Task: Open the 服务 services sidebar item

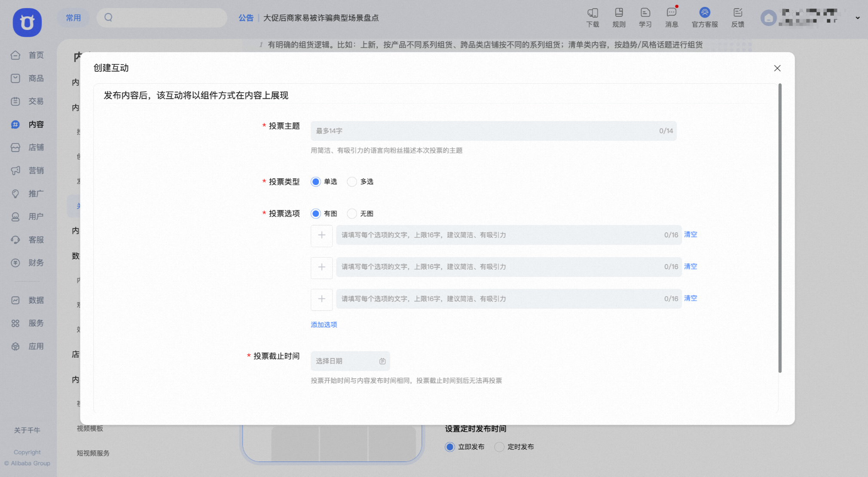Action: click(28, 323)
